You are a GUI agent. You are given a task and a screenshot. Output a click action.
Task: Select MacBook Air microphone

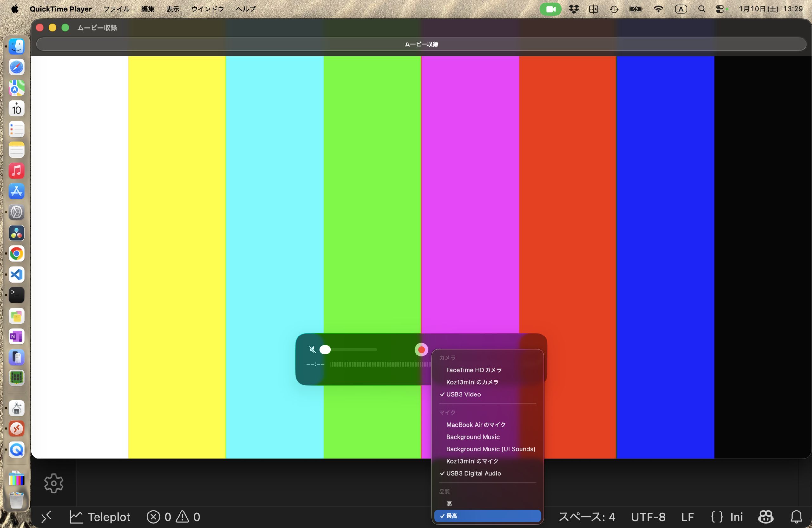coord(475,425)
